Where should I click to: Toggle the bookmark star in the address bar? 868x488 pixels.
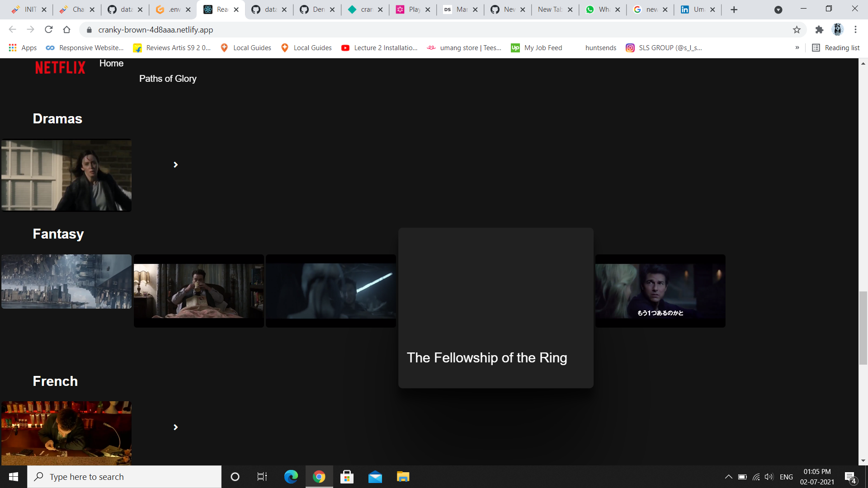[x=797, y=29]
